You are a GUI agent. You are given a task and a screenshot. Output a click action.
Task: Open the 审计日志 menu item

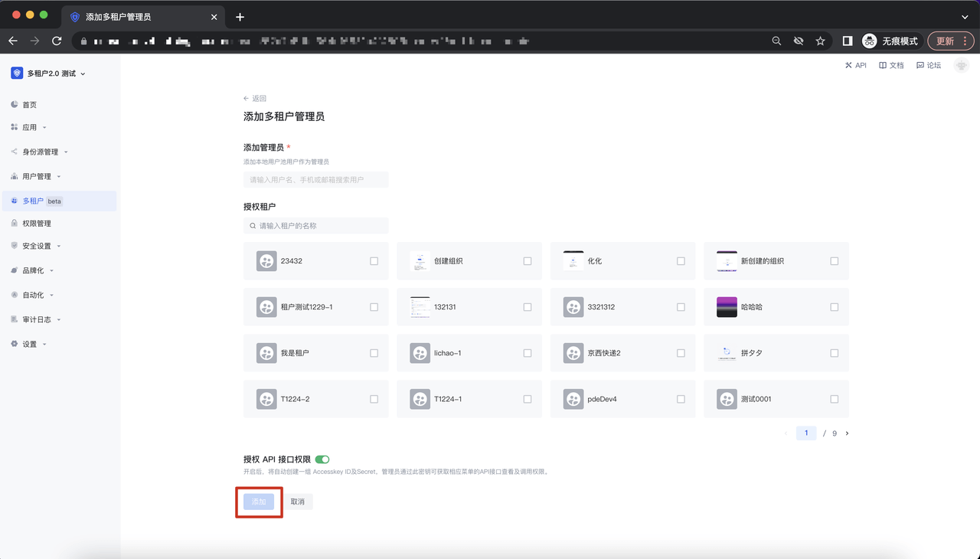(37, 320)
